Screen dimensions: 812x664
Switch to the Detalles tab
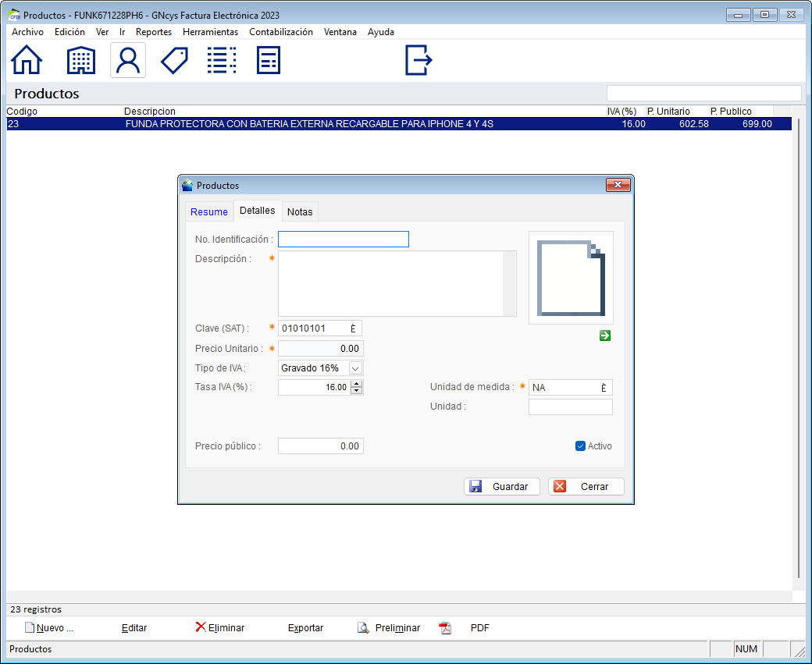[258, 211]
